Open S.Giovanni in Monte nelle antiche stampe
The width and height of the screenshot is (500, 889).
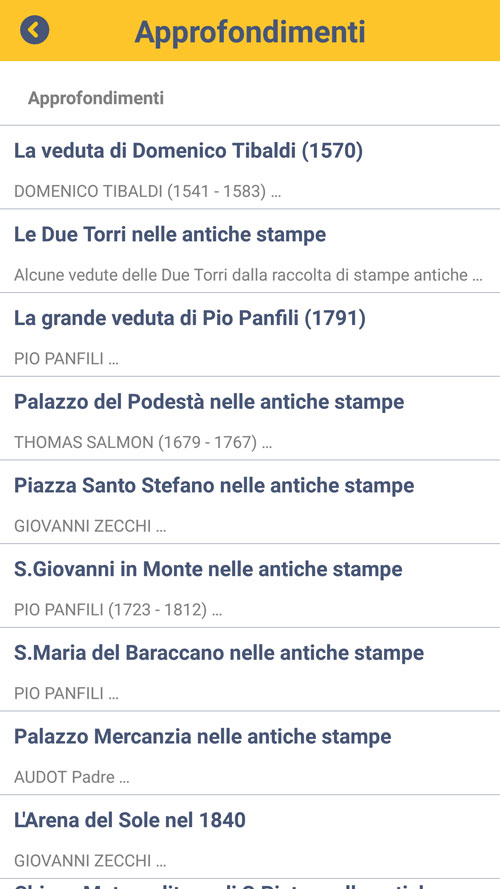click(250, 586)
